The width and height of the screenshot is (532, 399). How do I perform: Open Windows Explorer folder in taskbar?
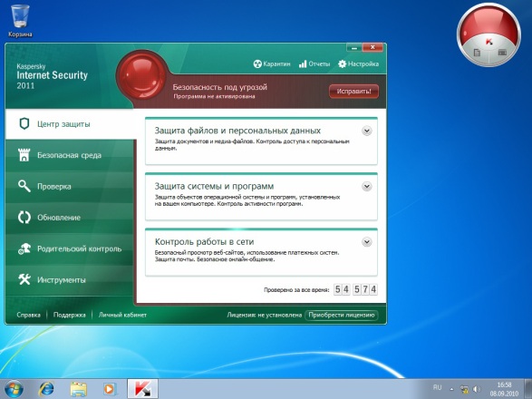pyautogui.click(x=78, y=389)
